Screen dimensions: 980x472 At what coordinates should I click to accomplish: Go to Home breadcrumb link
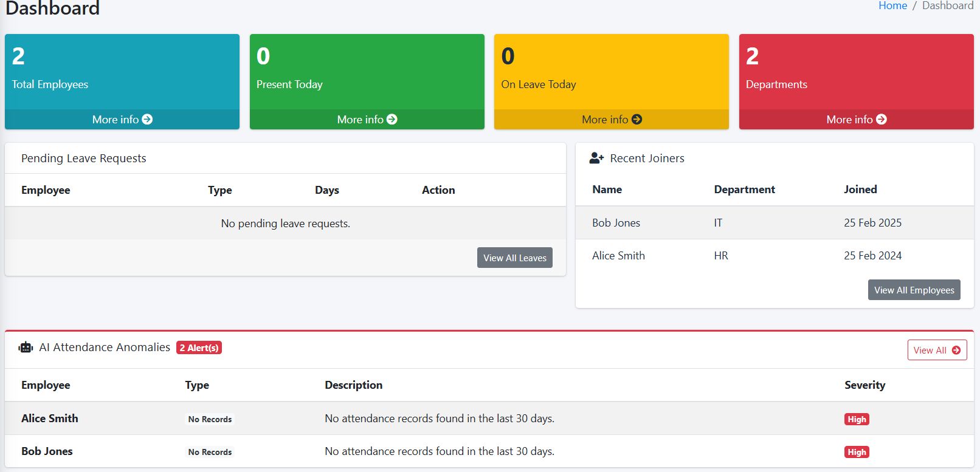(x=892, y=5)
